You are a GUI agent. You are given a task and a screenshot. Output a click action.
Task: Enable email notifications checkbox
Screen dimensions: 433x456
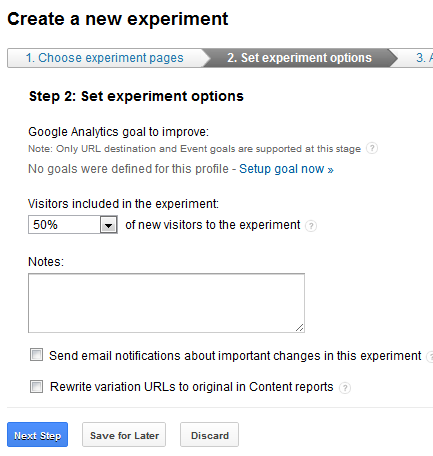point(36,355)
